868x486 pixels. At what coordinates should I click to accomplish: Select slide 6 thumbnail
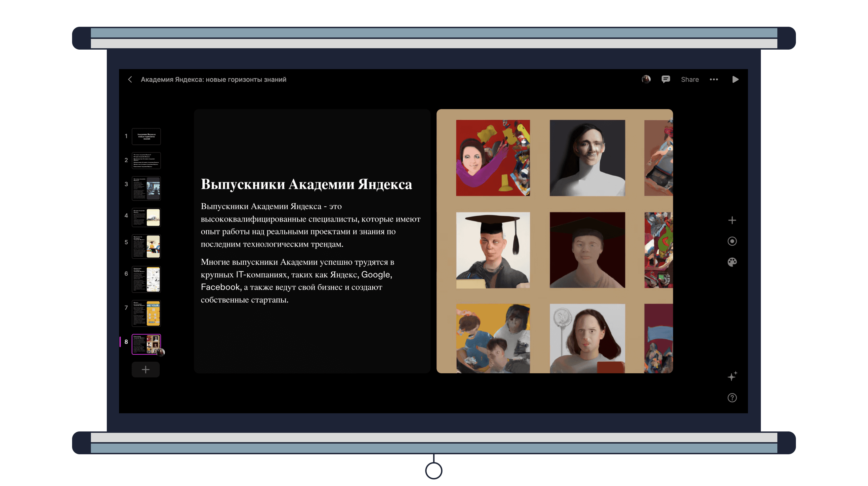click(146, 279)
